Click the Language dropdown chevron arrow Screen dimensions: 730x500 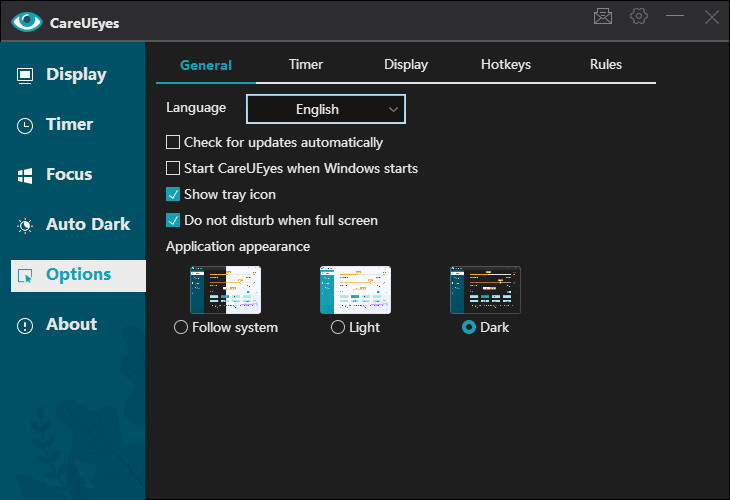(393, 110)
